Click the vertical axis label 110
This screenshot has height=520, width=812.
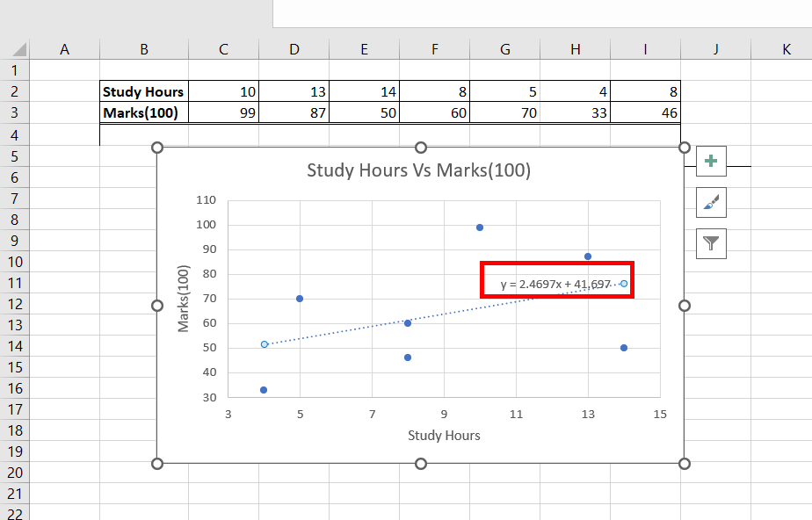[x=206, y=200]
